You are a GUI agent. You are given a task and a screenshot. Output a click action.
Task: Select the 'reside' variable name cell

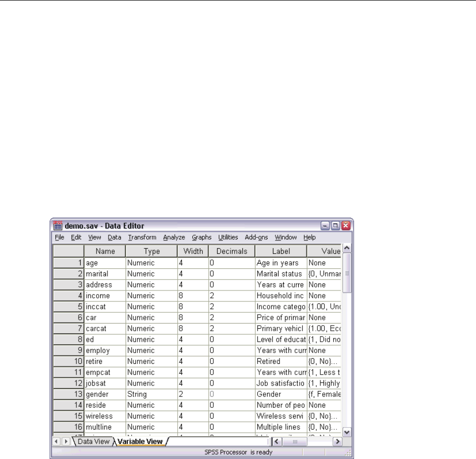105,405
